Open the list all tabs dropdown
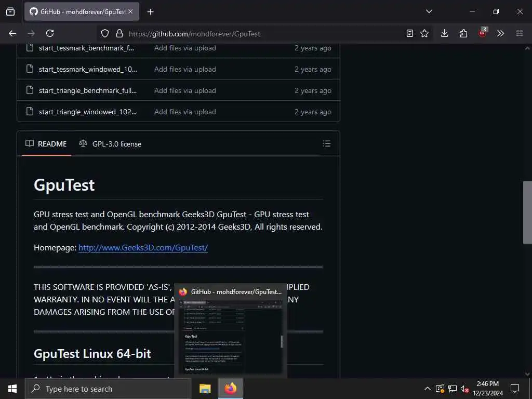 (429, 11)
